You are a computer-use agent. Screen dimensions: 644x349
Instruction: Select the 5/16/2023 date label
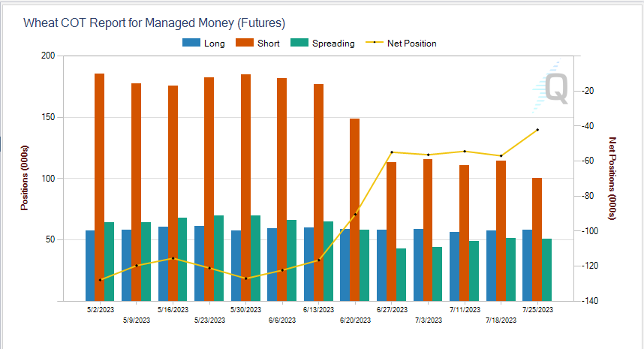click(173, 309)
